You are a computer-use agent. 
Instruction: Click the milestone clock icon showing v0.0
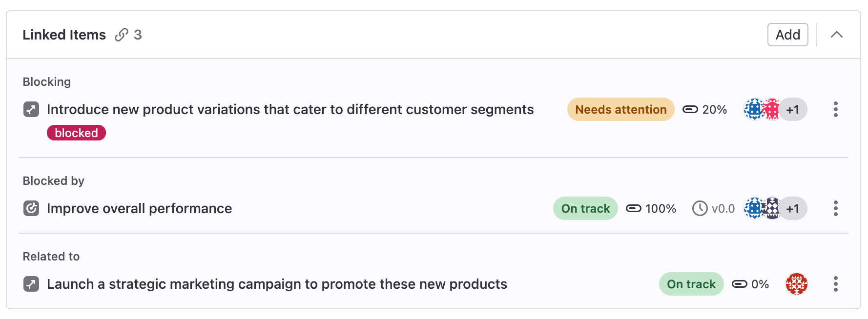[x=699, y=208]
